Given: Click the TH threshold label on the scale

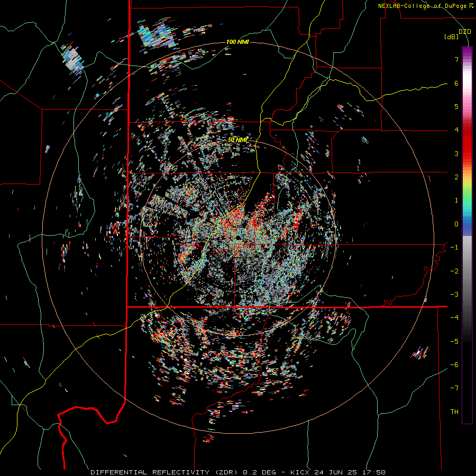Looking at the screenshot, I should tap(454, 412).
